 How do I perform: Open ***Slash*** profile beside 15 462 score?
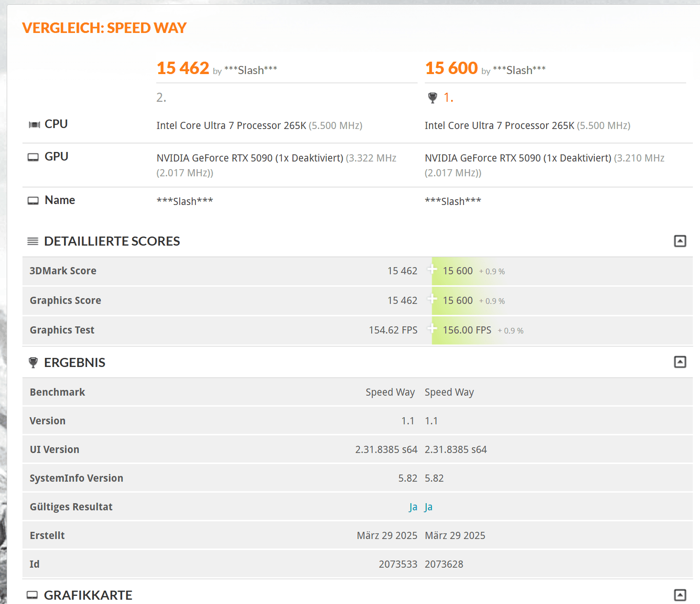(x=251, y=70)
